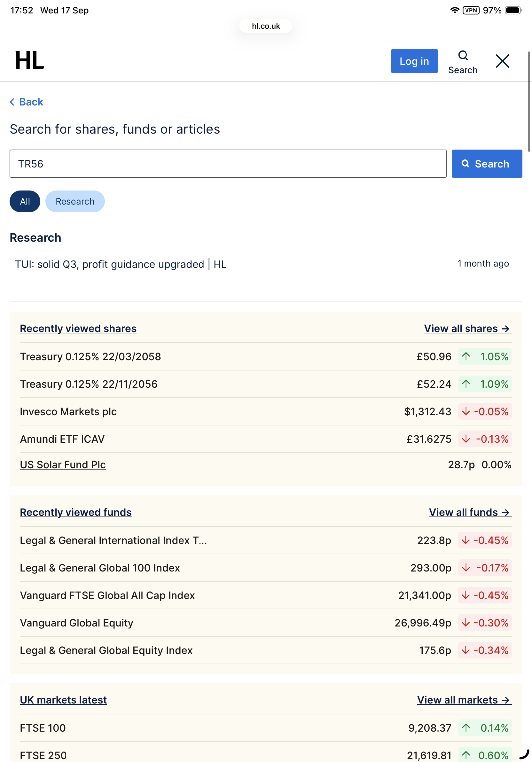Open View all shares arrow link
This screenshot has height=762, width=532.
click(x=467, y=329)
